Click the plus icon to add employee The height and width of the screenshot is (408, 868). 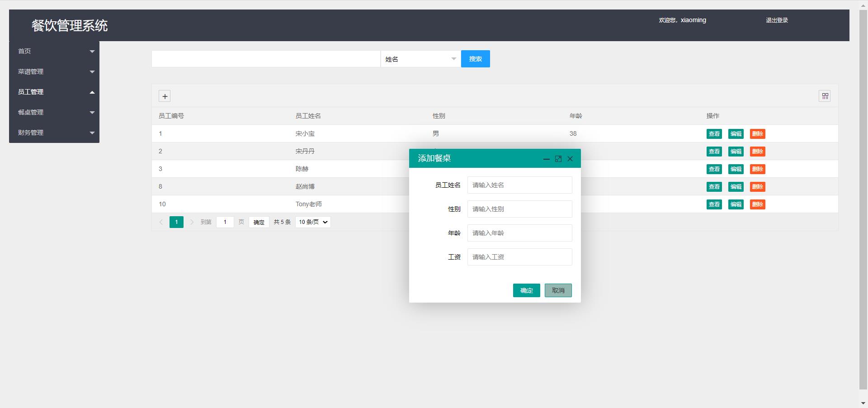click(165, 96)
